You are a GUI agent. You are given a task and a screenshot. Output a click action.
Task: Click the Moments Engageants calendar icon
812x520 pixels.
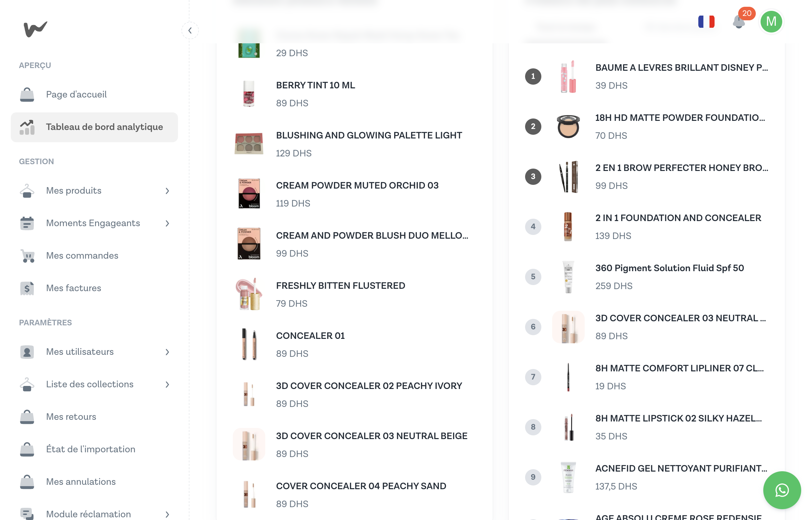pos(27,223)
